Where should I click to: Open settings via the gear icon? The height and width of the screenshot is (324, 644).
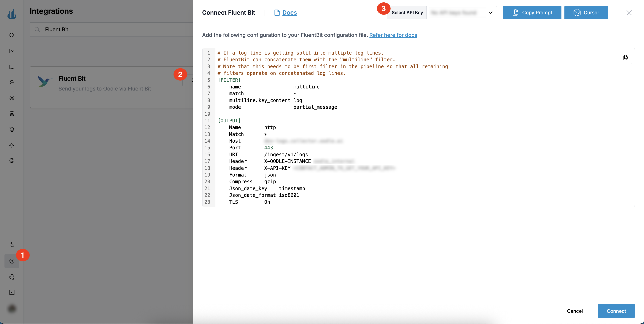coord(12,261)
